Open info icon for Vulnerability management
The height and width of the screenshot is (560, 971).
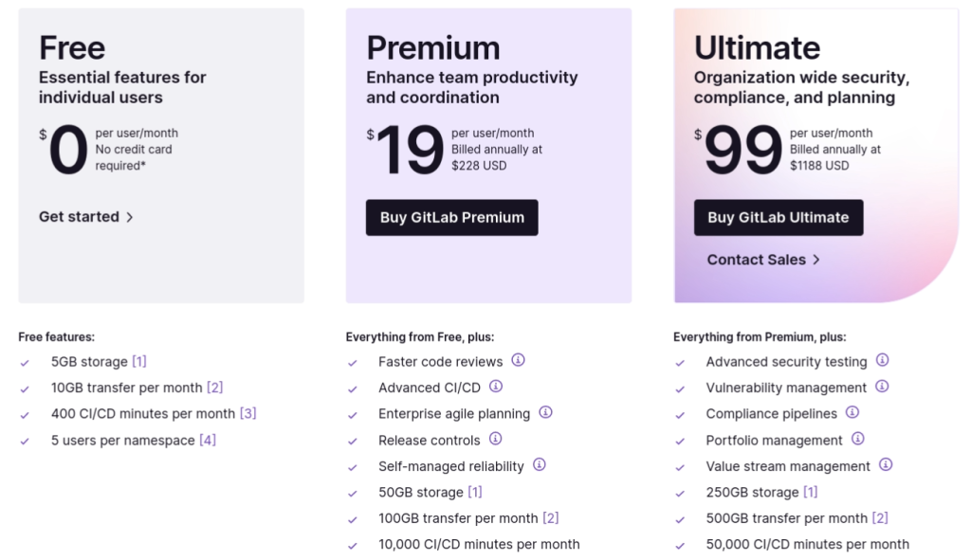pos(882,387)
